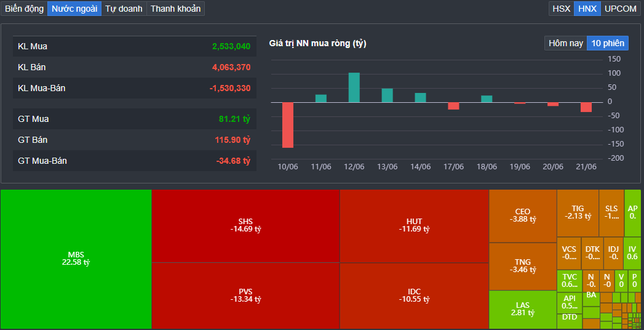Click the large green MBS treemap tile

point(76,259)
